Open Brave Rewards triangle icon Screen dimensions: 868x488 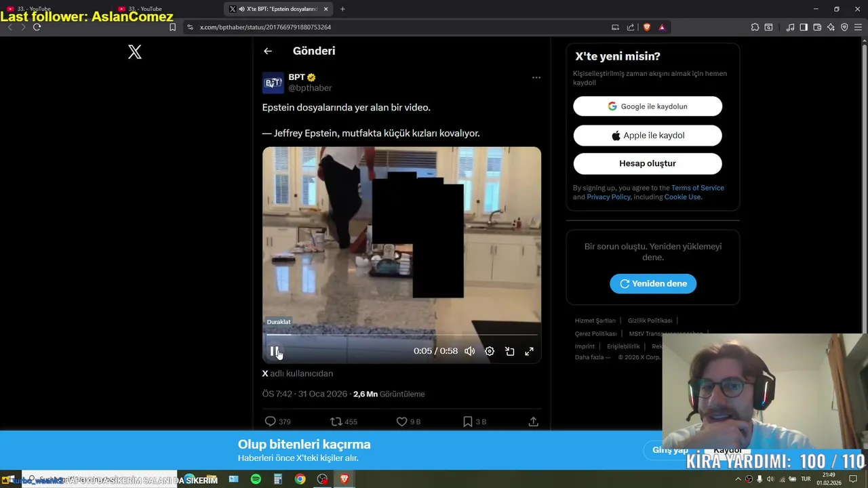(x=662, y=27)
